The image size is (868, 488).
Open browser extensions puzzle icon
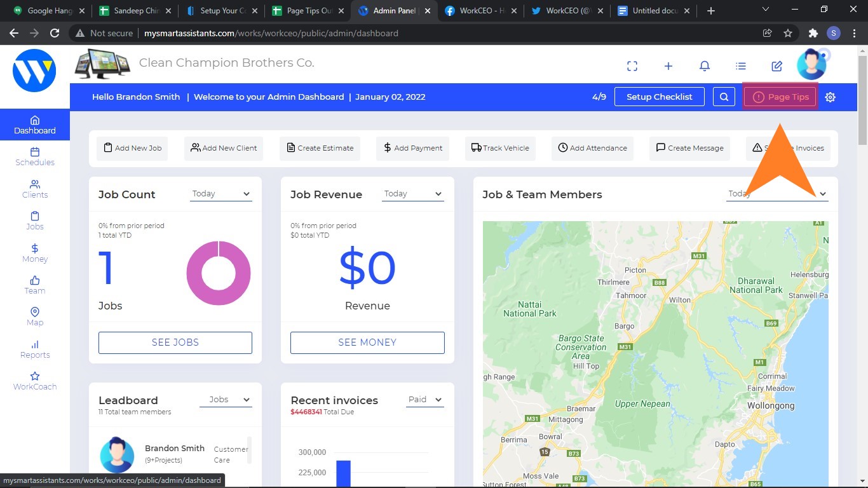[813, 33]
